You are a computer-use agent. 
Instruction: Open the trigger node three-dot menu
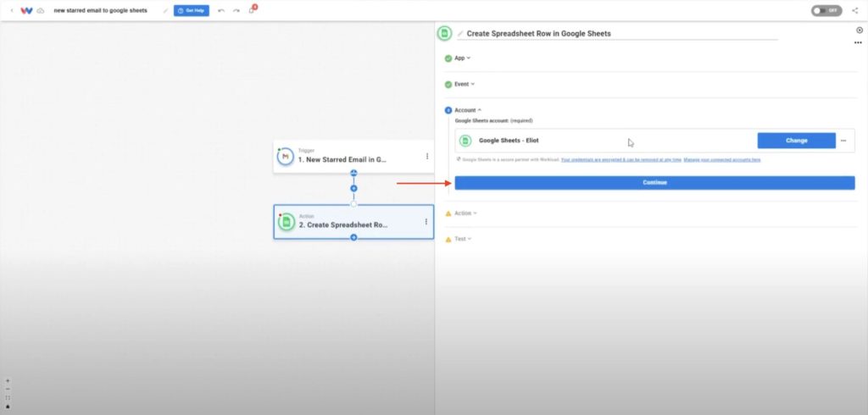point(427,157)
